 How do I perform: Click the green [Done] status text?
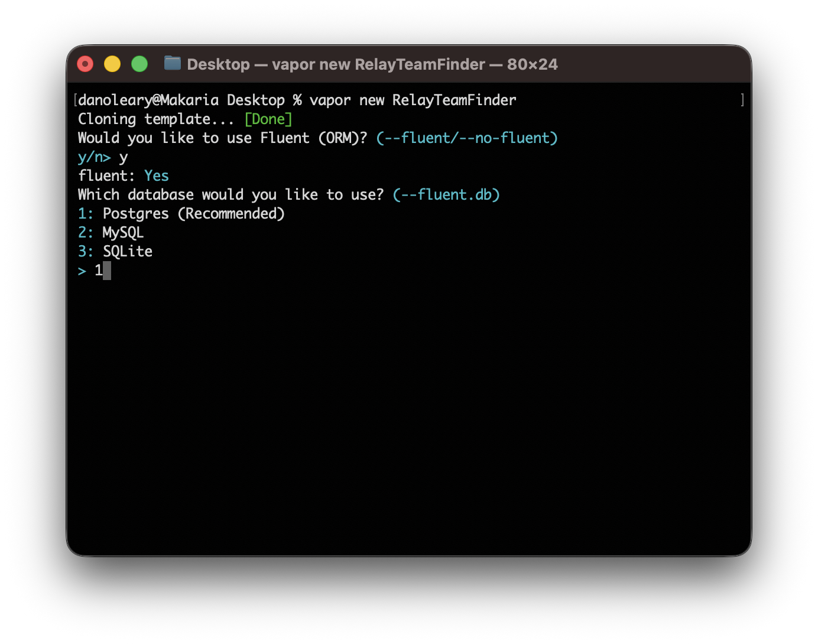[x=268, y=119]
